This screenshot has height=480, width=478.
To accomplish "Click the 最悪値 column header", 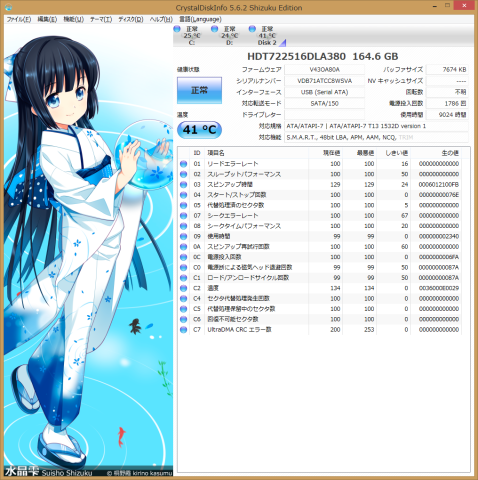I will click(360, 153).
